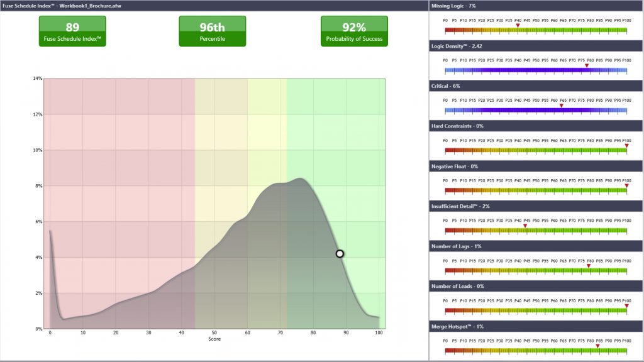
Task: Click the "Score" x-axis label
Action: 214,339
